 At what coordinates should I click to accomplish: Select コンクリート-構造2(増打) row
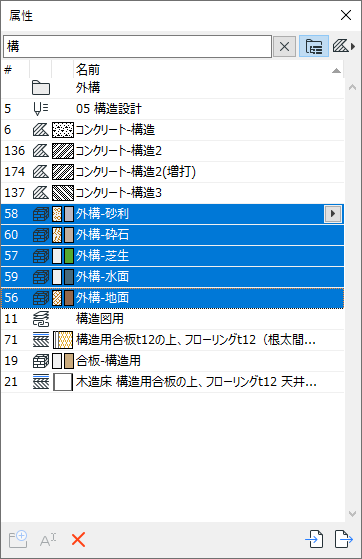pos(173,172)
